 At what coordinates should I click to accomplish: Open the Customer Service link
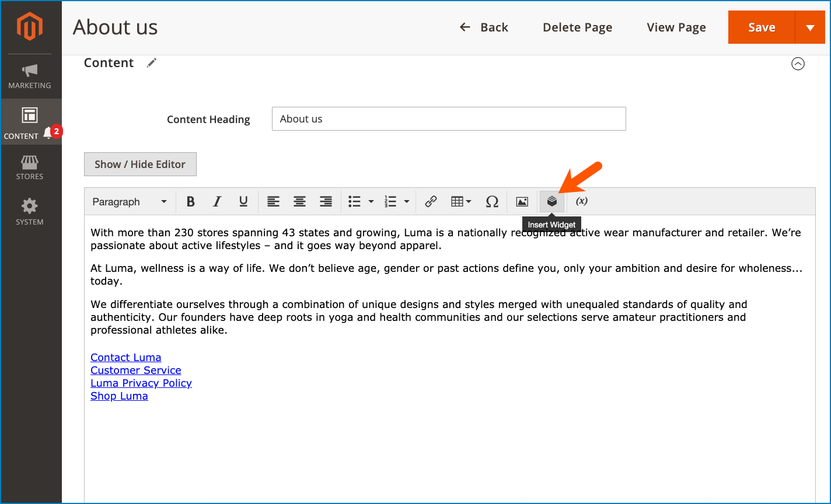(x=135, y=370)
